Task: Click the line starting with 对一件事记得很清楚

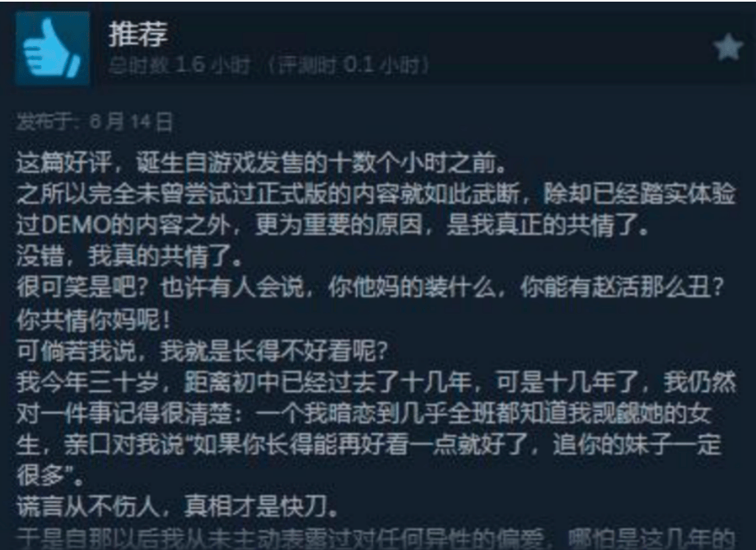Action: point(364,413)
